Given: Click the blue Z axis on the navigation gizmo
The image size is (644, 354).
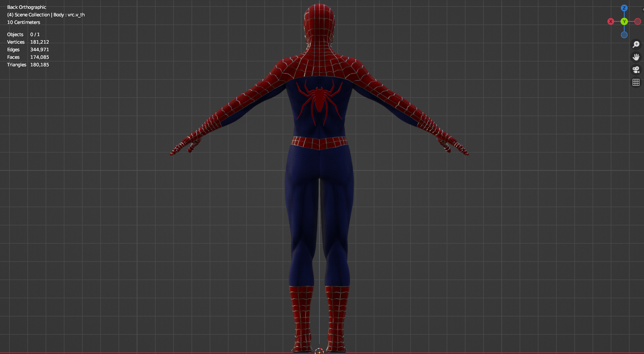Looking at the screenshot, I should [x=624, y=8].
